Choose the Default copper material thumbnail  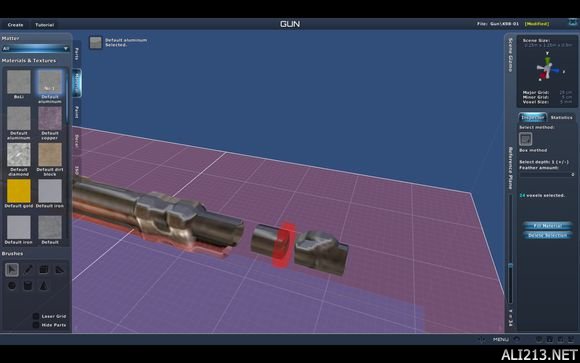coord(50,119)
